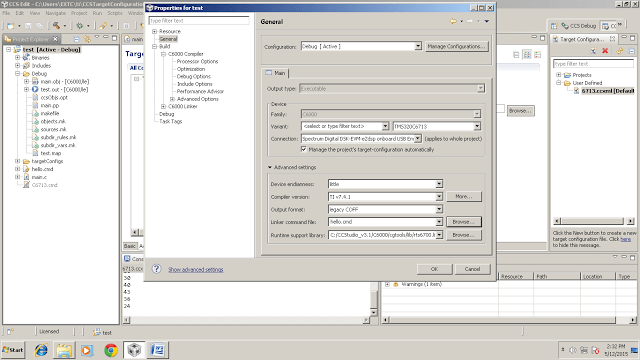Open the Variant filter dropdown
The image size is (640, 360).
pyautogui.click(x=385, y=126)
